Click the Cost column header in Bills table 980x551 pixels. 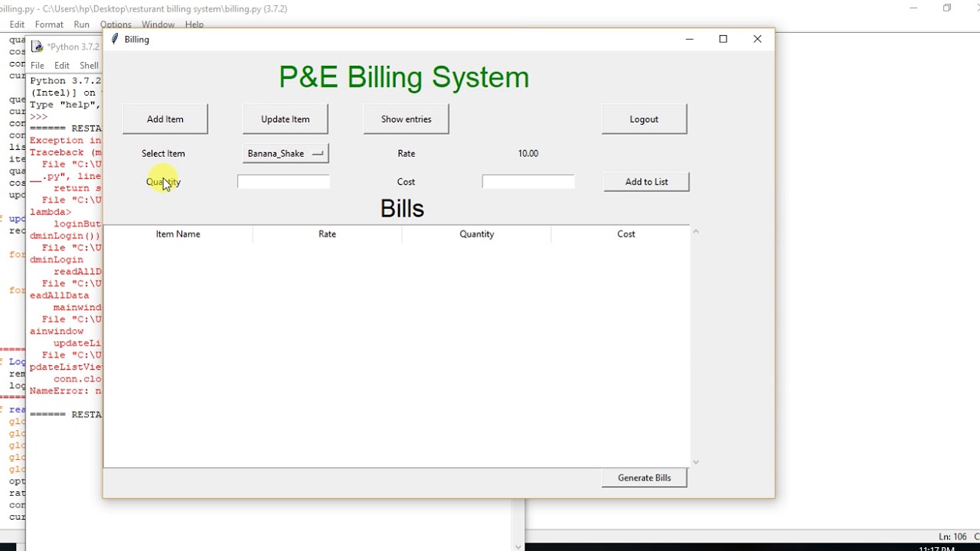click(626, 234)
